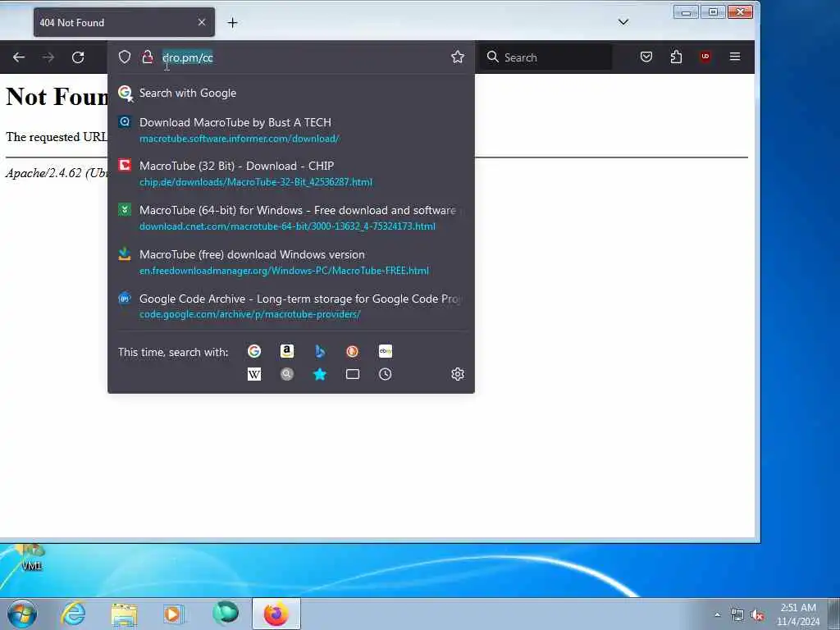The width and height of the screenshot is (840, 630).
Task: Open network status tray icon
Action: coord(737,615)
